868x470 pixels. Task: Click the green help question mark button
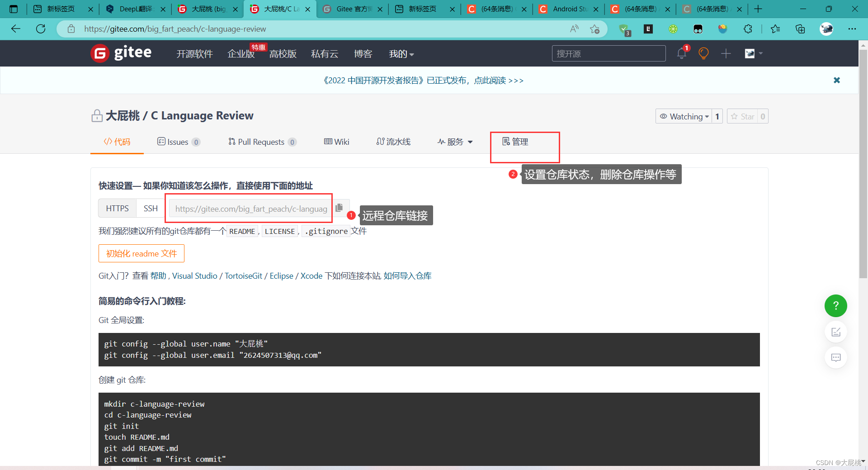pyautogui.click(x=836, y=306)
